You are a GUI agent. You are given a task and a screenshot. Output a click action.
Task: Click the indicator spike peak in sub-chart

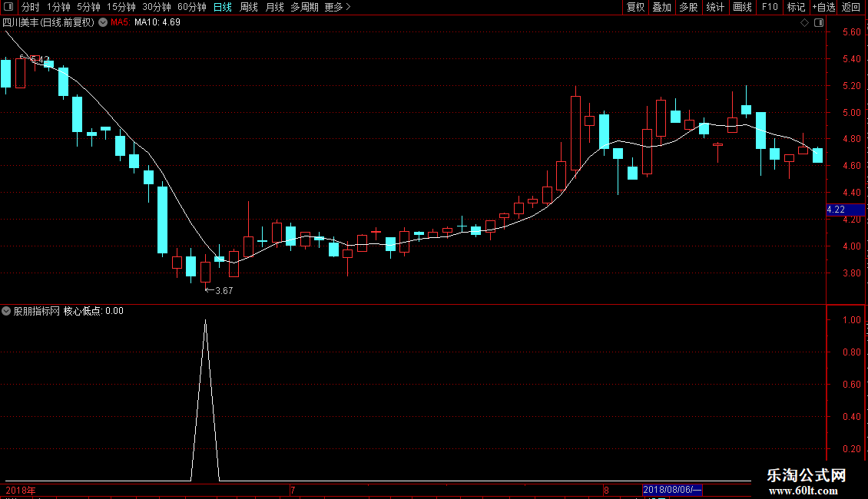click(205, 321)
